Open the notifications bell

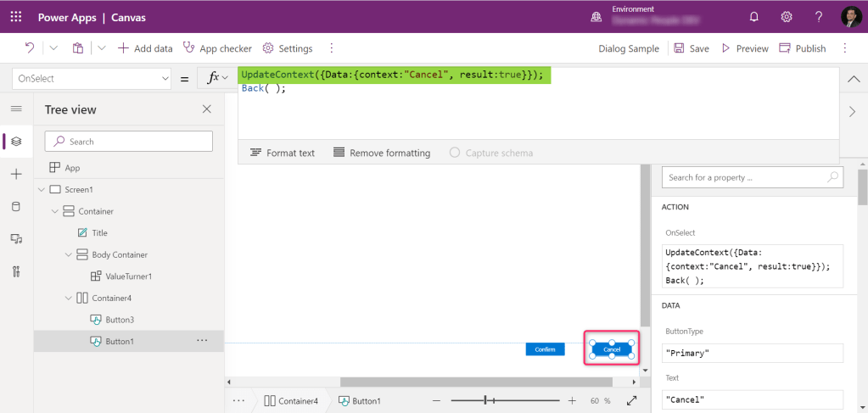point(753,17)
